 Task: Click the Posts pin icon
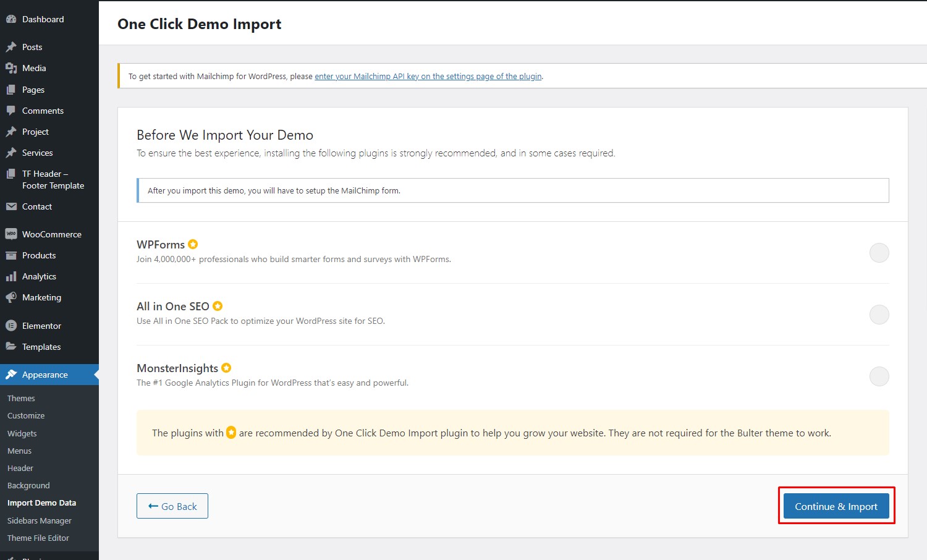coord(11,47)
